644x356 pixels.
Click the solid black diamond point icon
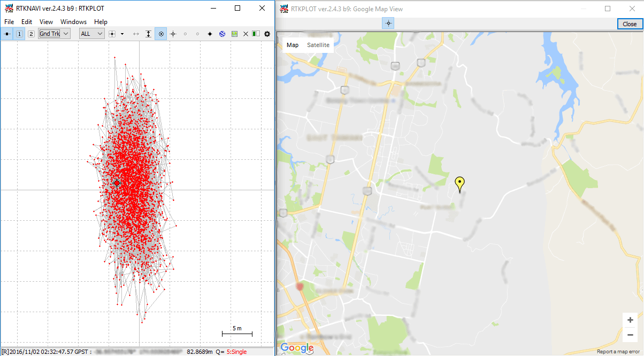point(210,34)
